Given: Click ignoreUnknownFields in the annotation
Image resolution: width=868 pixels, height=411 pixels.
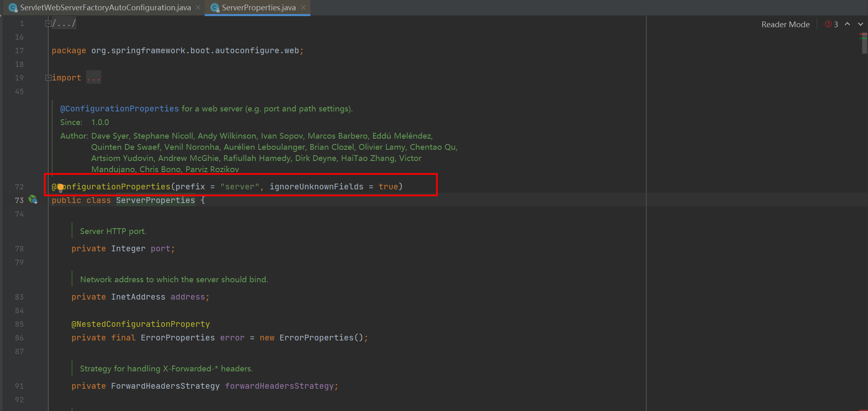Looking at the screenshot, I should tap(317, 187).
